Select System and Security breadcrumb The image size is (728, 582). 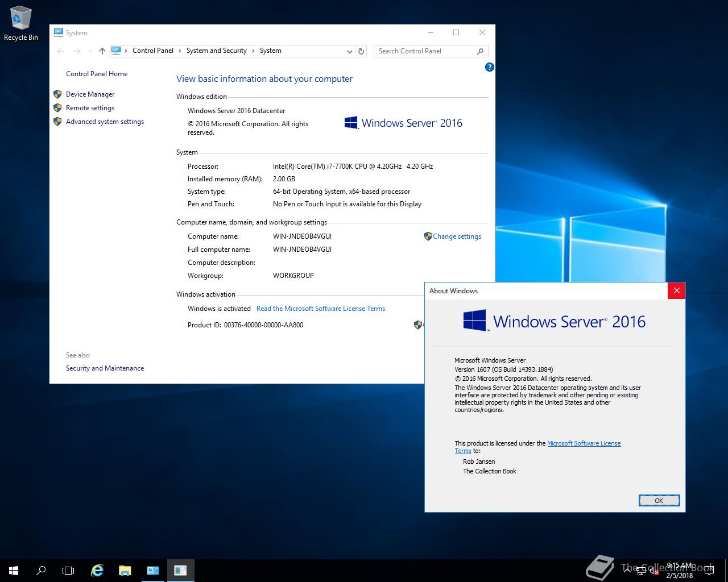(217, 51)
